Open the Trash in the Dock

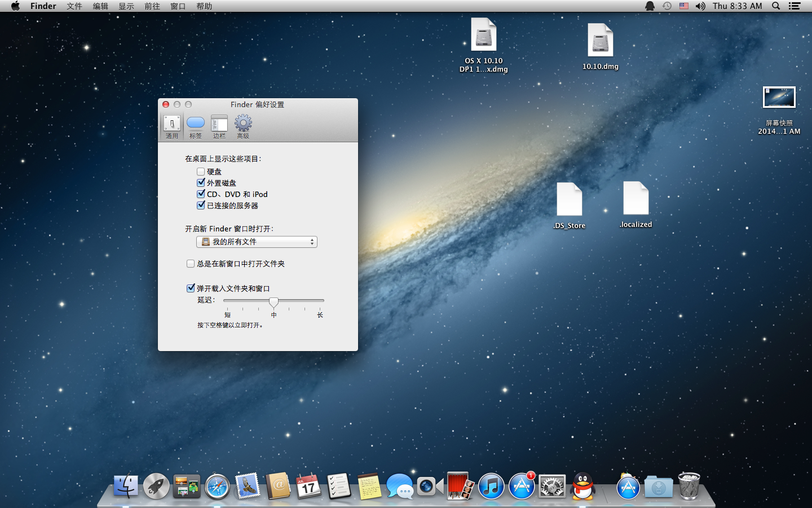pyautogui.click(x=689, y=486)
